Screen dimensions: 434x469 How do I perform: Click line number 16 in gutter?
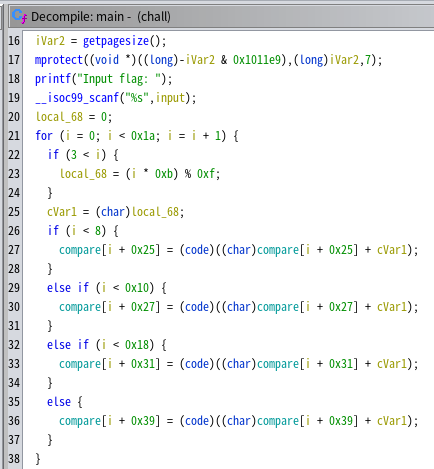coord(14,41)
